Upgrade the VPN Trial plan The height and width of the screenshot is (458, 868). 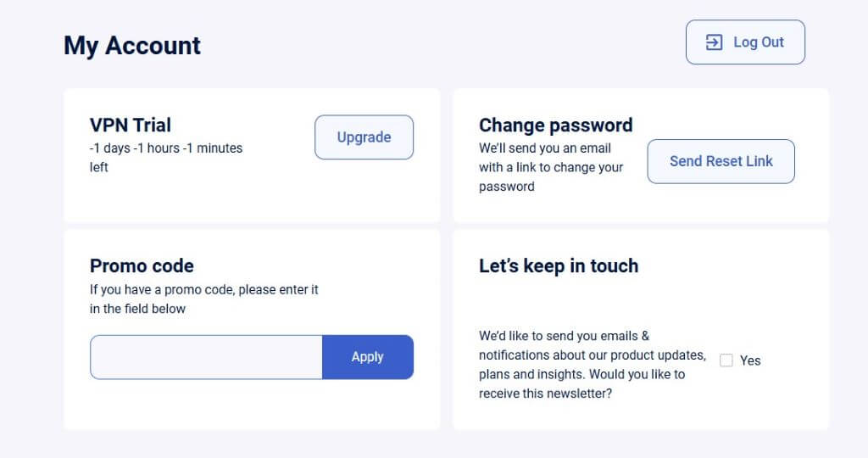coord(364,137)
